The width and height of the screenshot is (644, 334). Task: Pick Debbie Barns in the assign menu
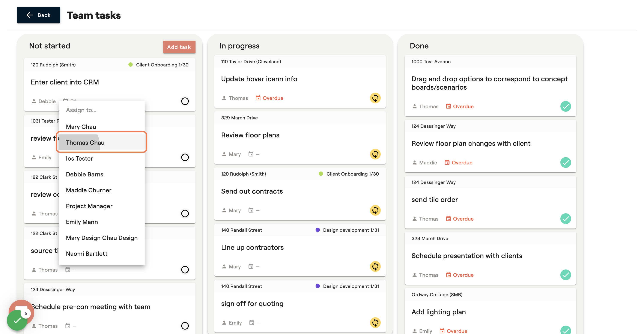[102, 174]
